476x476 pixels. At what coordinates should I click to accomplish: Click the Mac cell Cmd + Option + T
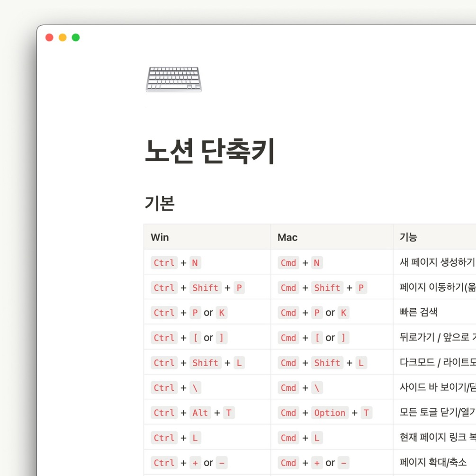332,413
